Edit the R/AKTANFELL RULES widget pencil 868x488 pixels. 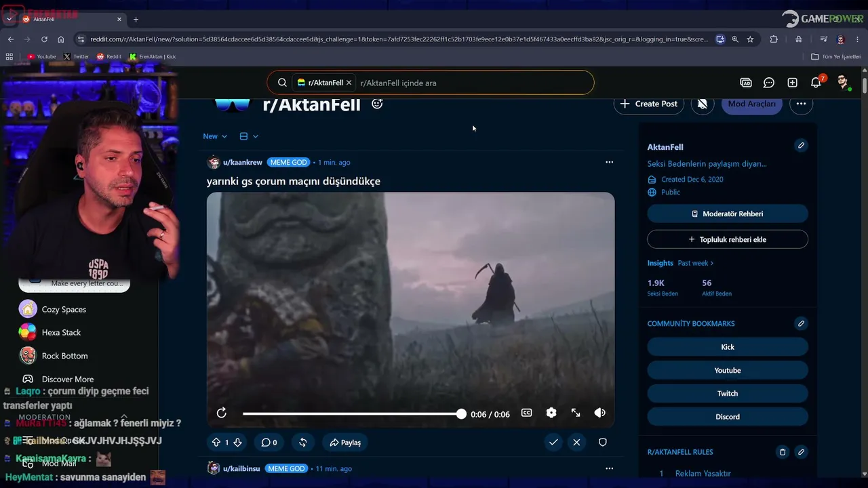point(801,452)
